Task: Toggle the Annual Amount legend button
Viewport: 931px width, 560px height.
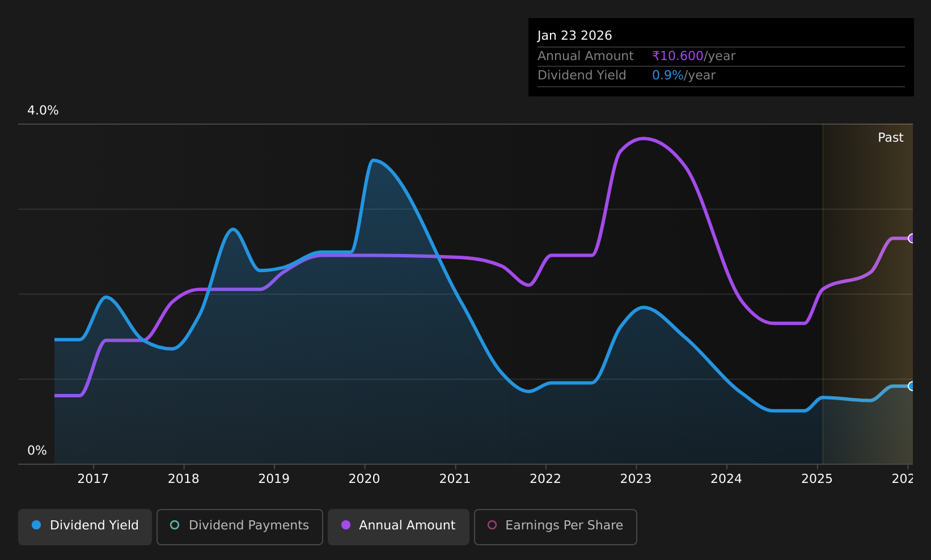Action: coord(399,527)
